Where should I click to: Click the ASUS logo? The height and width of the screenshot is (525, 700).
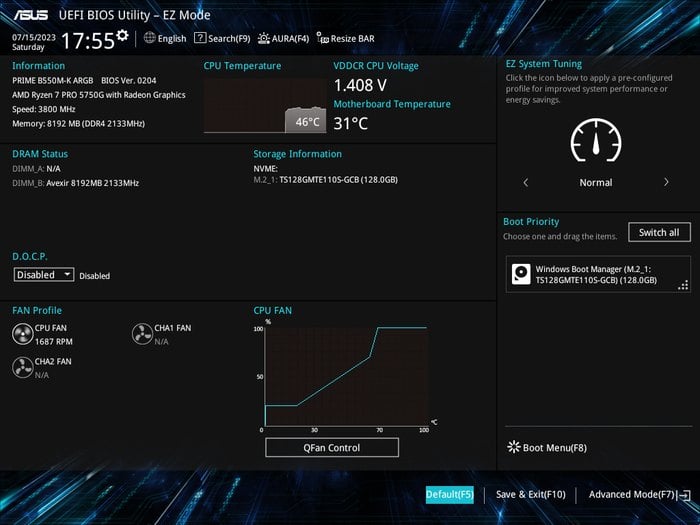coord(30,15)
